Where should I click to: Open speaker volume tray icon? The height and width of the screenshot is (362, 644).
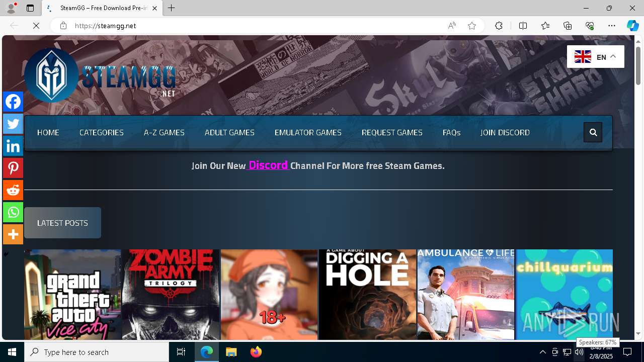tap(579, 352)
